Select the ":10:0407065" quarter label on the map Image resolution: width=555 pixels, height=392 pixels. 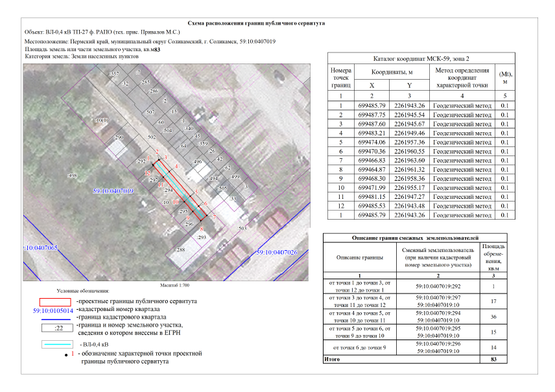point(41,248)
